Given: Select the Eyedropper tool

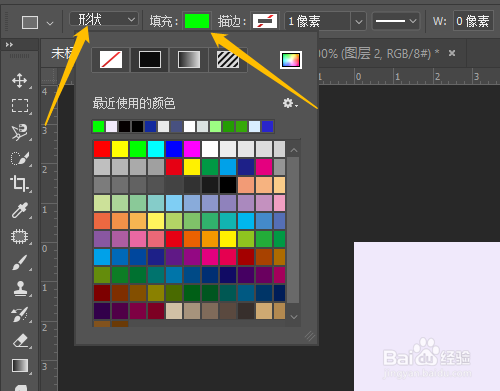Looking at the screenshot, I should tap(20, 210).
